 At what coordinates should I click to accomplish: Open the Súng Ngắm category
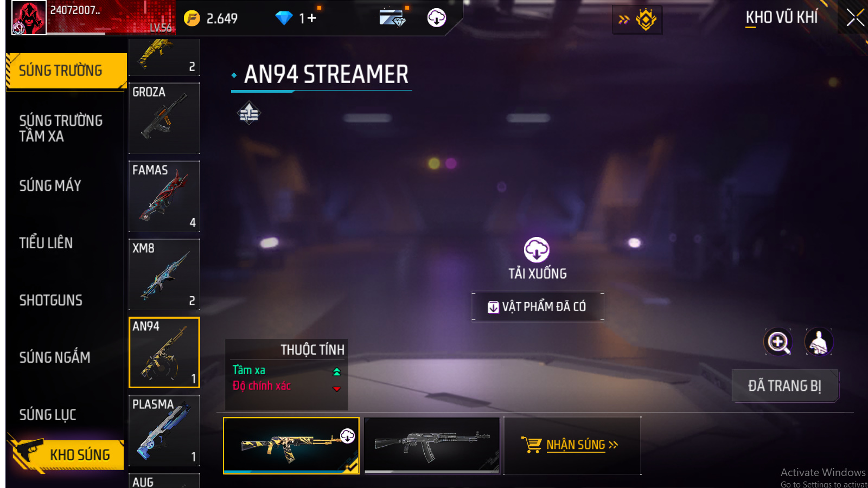click(54, 357)
